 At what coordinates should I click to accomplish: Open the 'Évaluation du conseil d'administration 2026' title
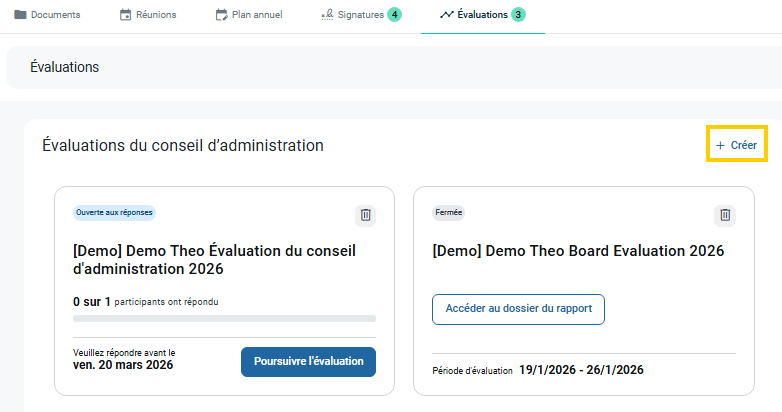coord(214,260)
